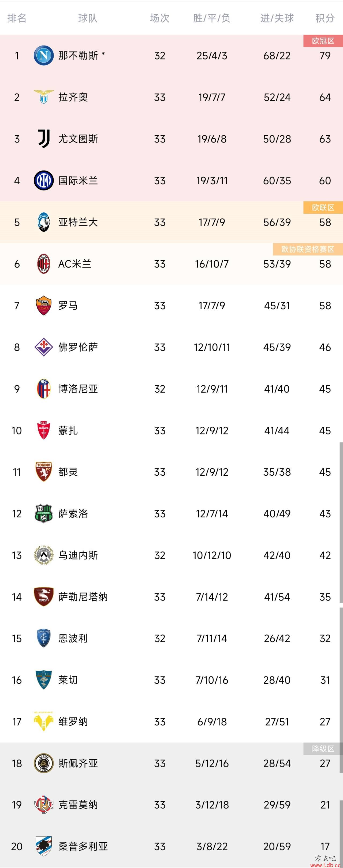Tap the Napoli club crest icon
The height and width of the screenshot is (868, 343).
click(x=43, y=56)
